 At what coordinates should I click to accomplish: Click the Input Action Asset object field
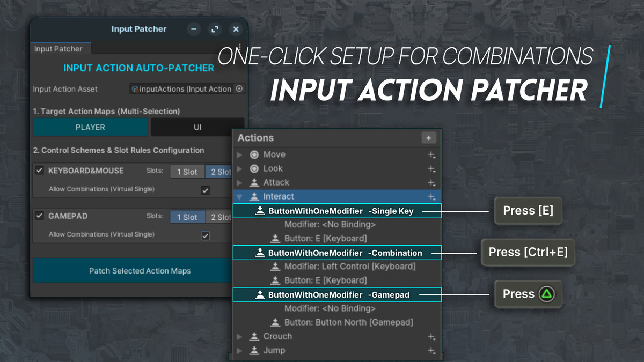(187, 89)
